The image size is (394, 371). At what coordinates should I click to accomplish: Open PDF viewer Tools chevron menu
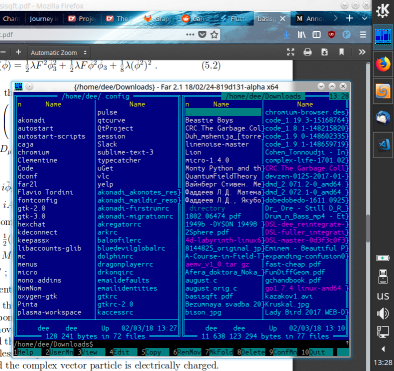pos(362,52)
